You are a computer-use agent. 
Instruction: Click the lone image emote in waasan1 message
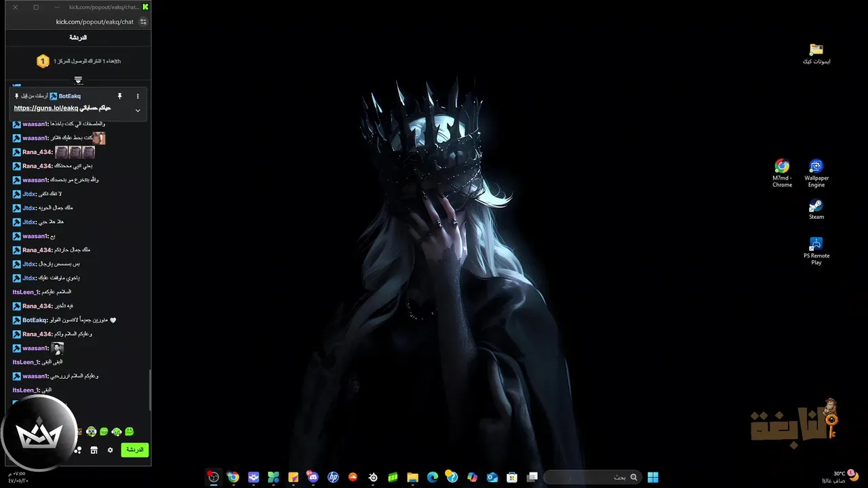click(x=58, y=348)
